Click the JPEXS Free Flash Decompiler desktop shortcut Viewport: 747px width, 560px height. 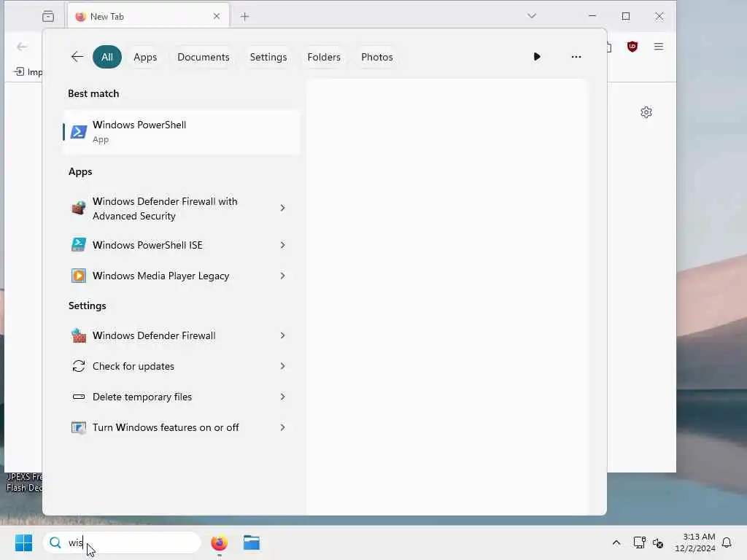[24, 482]
